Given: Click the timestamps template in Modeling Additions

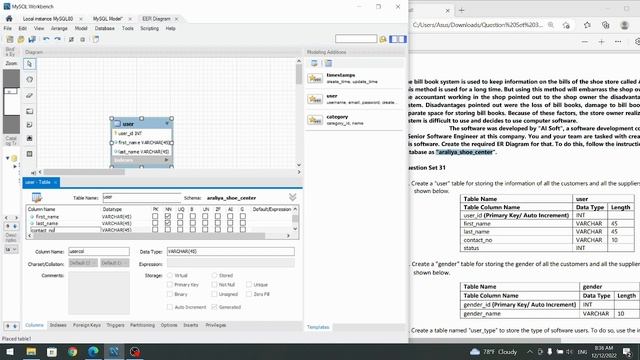Looking at the screenshot, I should (354, 78).
